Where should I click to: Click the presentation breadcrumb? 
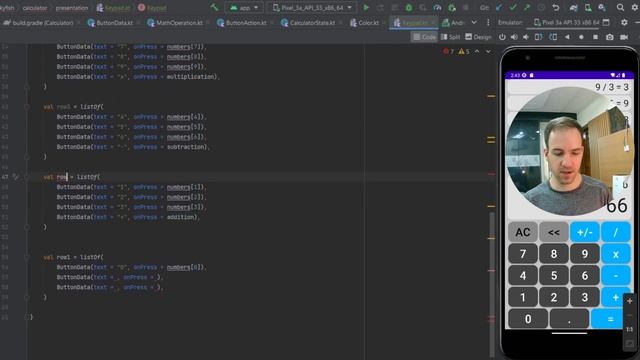[71, 8]
